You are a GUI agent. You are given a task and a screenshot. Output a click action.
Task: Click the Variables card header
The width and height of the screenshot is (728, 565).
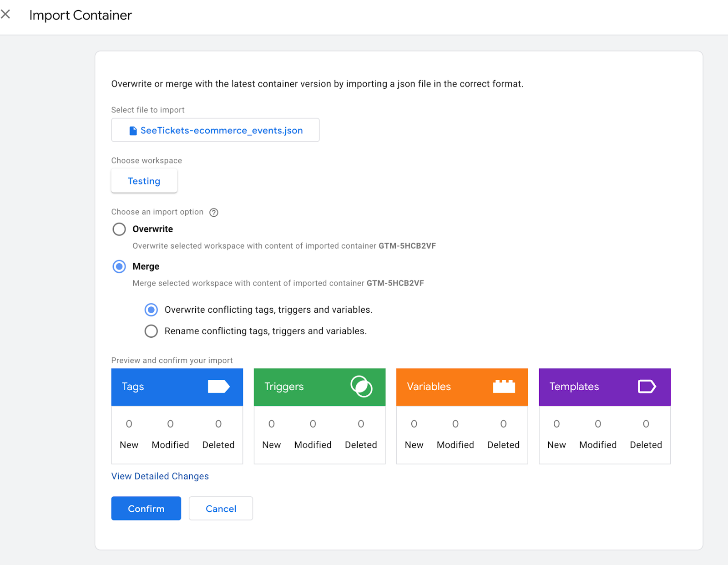click(x=462, y=387)
